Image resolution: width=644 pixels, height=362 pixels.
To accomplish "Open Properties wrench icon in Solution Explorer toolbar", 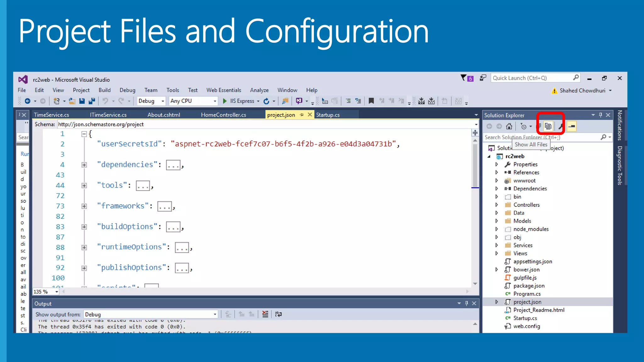I will click(x=560, y=126).
